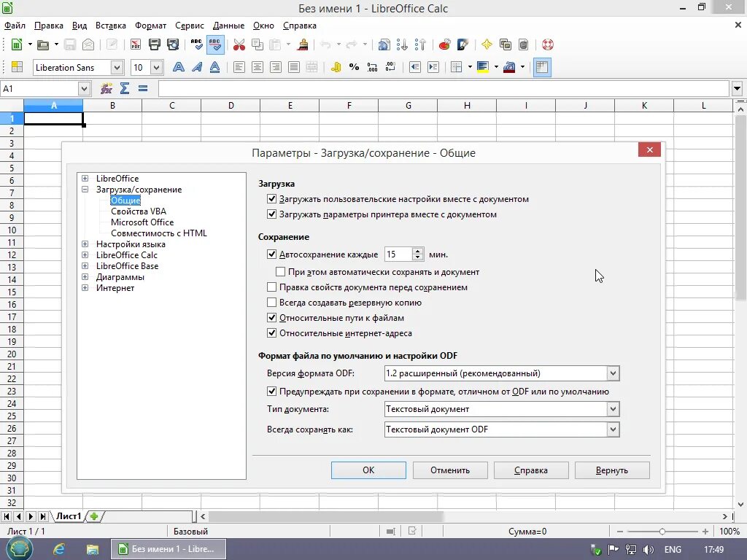Expand the LibreOffice tree node
Image resolution: width=747 pixels, height=560 pixels.
85,179
